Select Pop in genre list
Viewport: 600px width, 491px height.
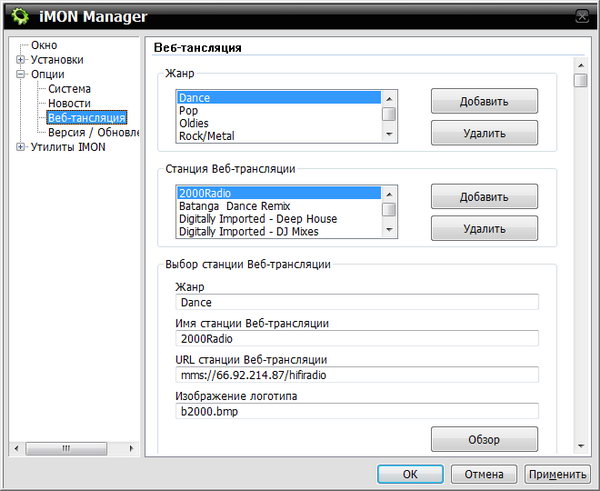279,111
